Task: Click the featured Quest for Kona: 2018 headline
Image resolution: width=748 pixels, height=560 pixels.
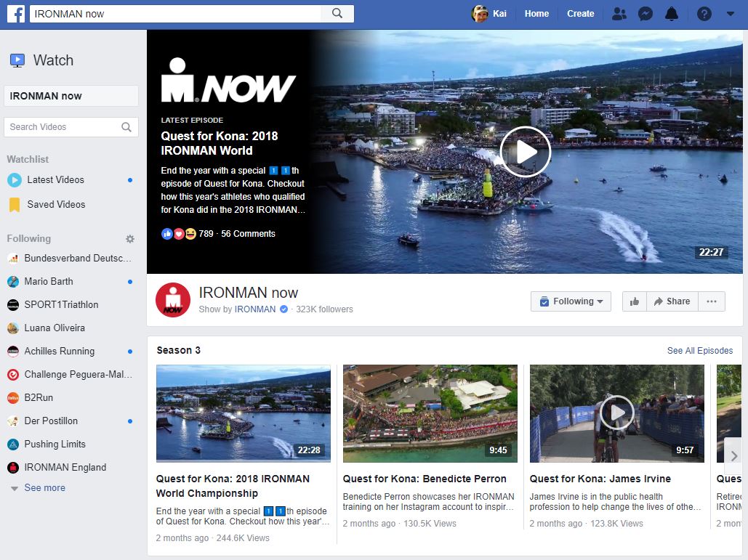Action: click(219, 144)
